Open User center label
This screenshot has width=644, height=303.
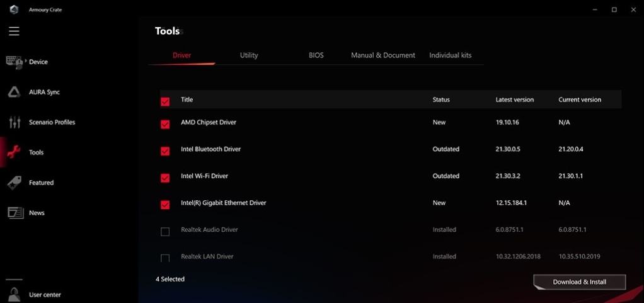coord(45,295)
